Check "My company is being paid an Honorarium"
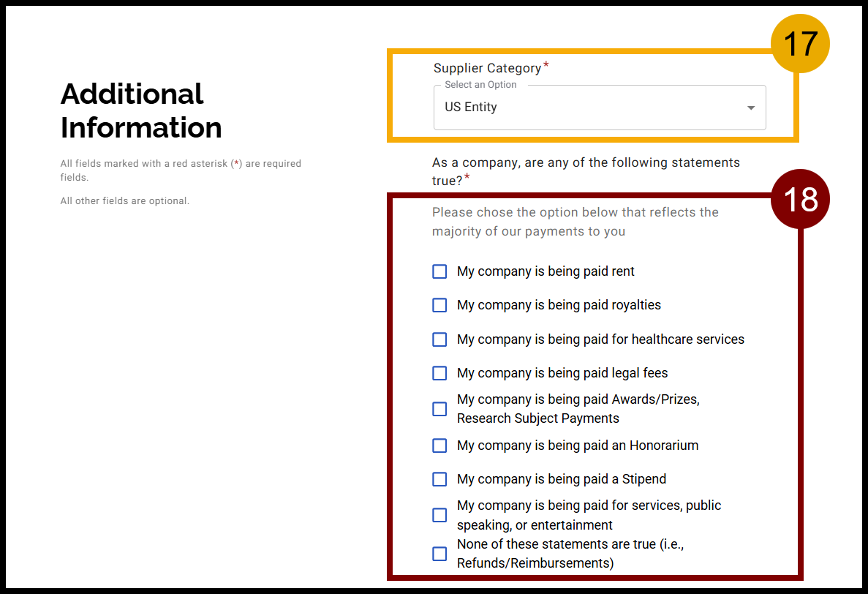 (x=439, y=446)
